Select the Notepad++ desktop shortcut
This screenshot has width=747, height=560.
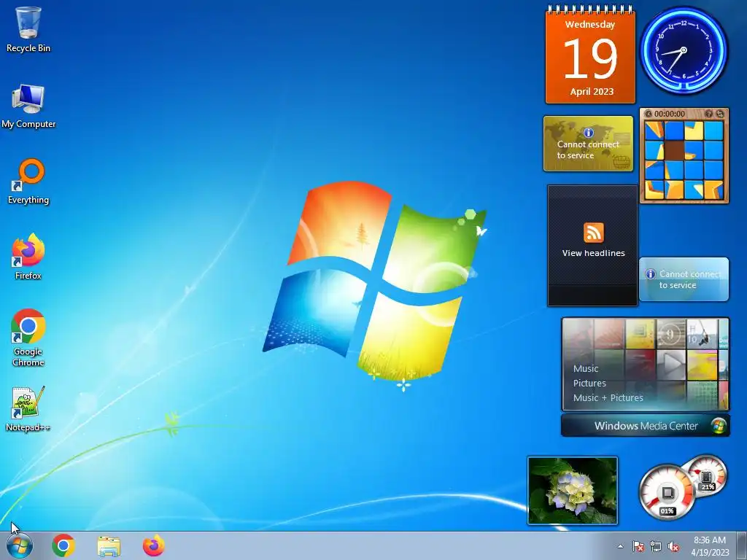(x=28, y=409)
